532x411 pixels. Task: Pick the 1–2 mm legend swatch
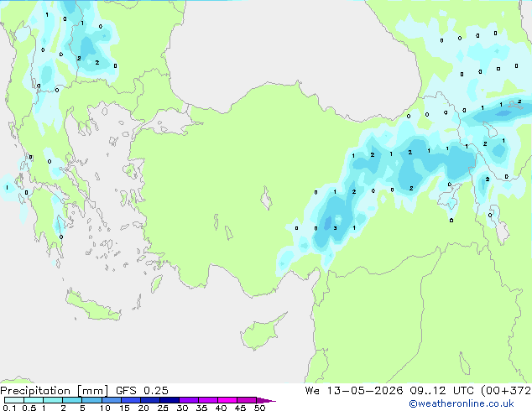click(53, 400)
